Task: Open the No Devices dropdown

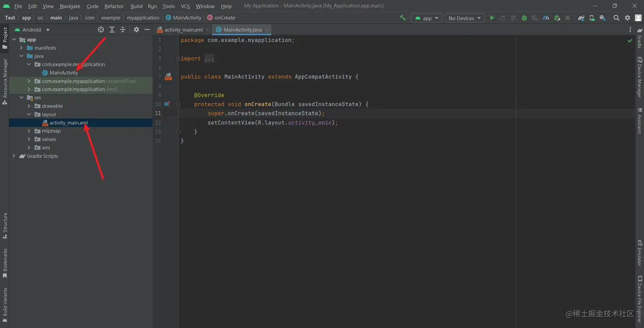Action: coord(465,18)
